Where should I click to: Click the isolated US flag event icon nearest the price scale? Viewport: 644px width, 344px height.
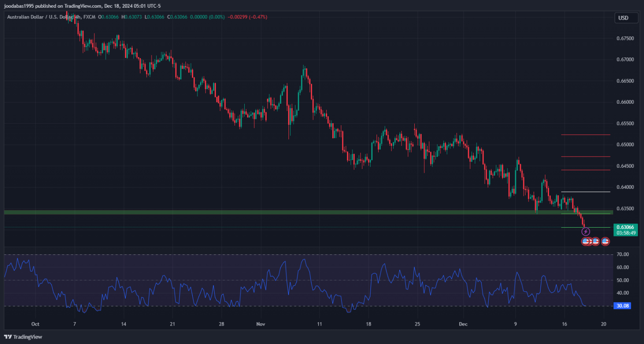[x=605, y=241]
